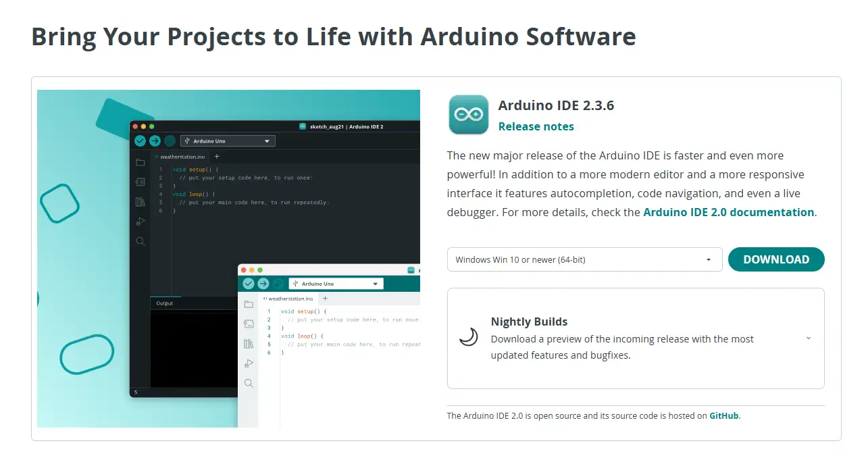Click the Debug icon in dark IDE sidebar
Screen dimensions: 868x460
click(141, 222)
